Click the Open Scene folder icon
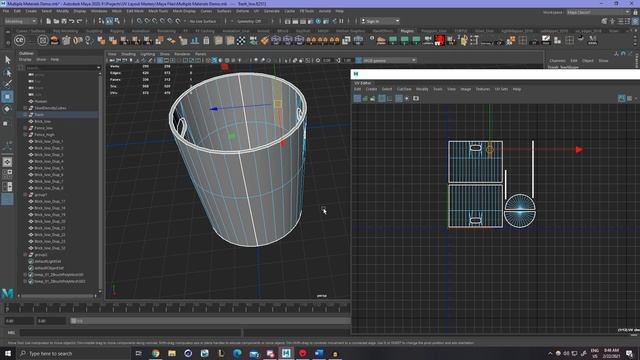Screen dimensions: 640x360 point(56,21)
